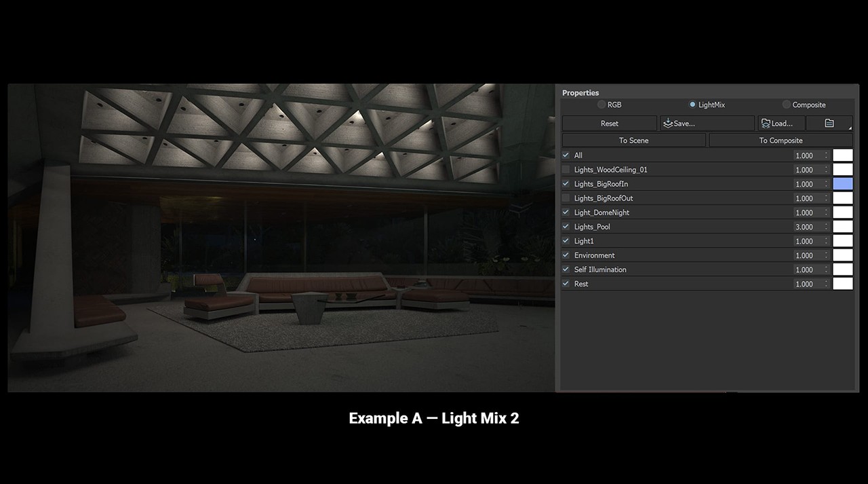Click the Lights_Pool intensity value field

[807, 227]
